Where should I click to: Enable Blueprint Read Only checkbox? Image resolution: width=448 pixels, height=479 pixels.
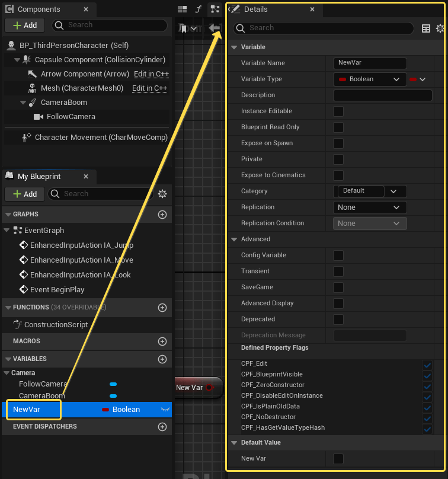(x=338, y=127)
